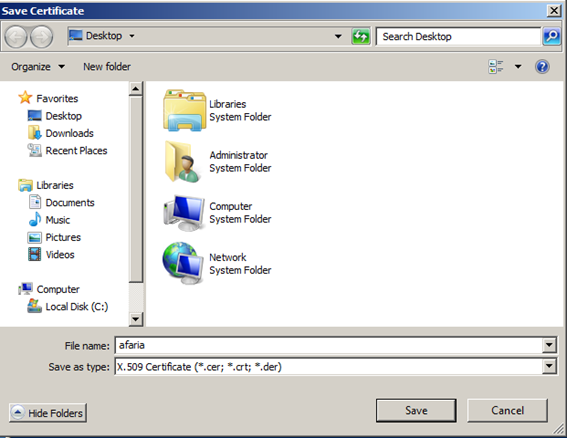Select the Network system folder icon
567x438 pixels.
(183, 263)
